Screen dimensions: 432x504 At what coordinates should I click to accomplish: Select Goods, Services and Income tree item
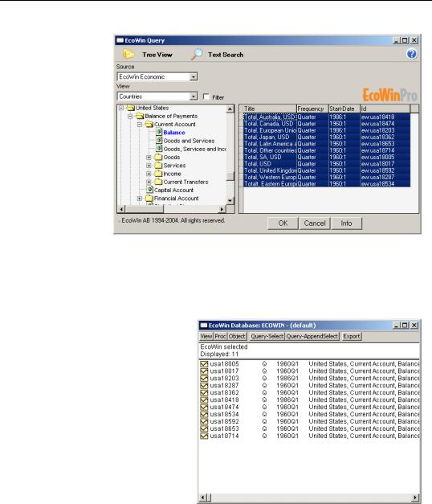(194, 149)
